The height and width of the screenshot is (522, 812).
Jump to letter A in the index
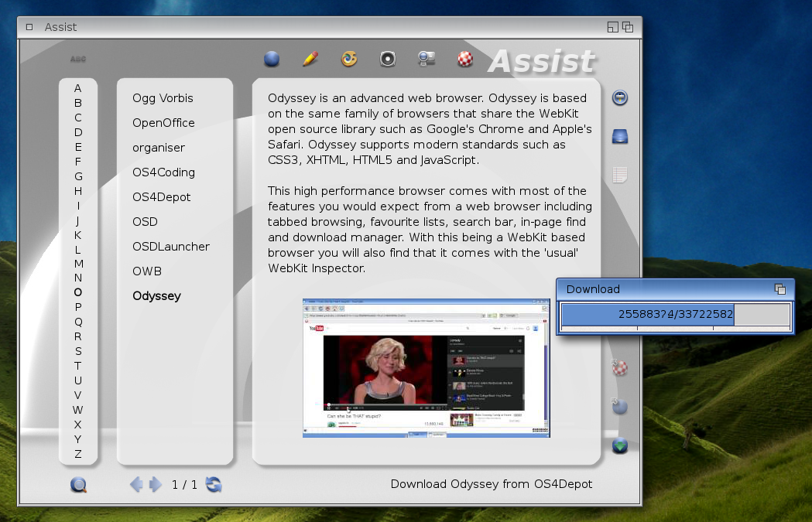[77, 88]
